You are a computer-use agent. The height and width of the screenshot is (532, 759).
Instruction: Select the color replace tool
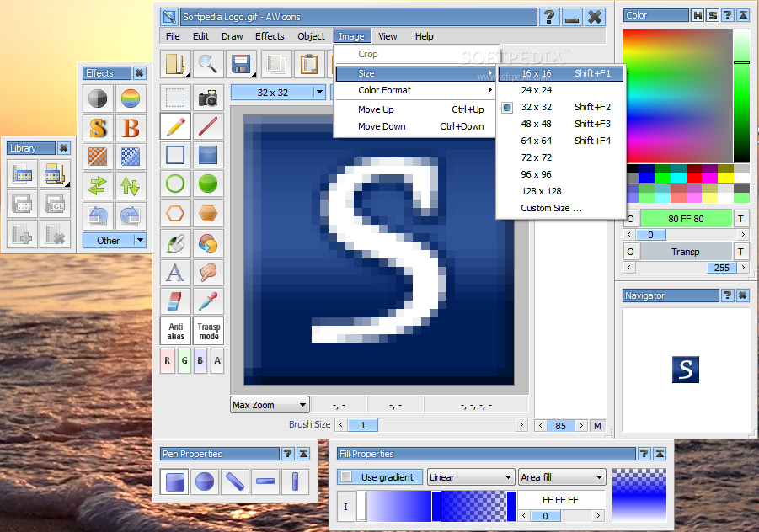208,243
